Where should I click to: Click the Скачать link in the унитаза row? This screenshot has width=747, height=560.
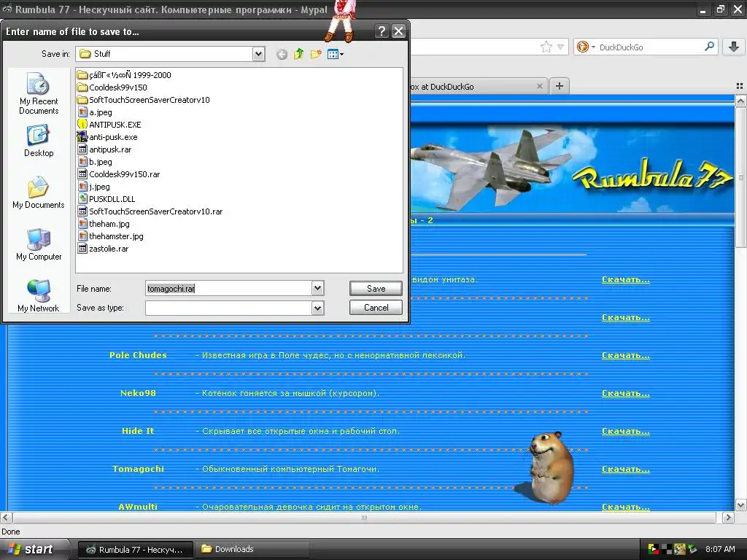[625, 279]
